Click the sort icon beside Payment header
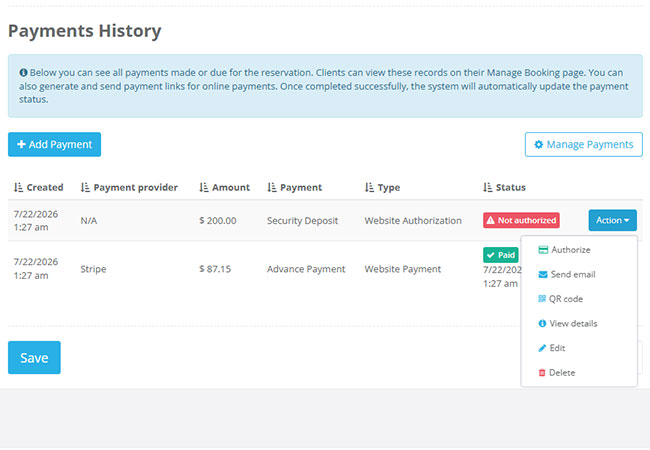This screenshot has width=650, height=450. [272, 187]
